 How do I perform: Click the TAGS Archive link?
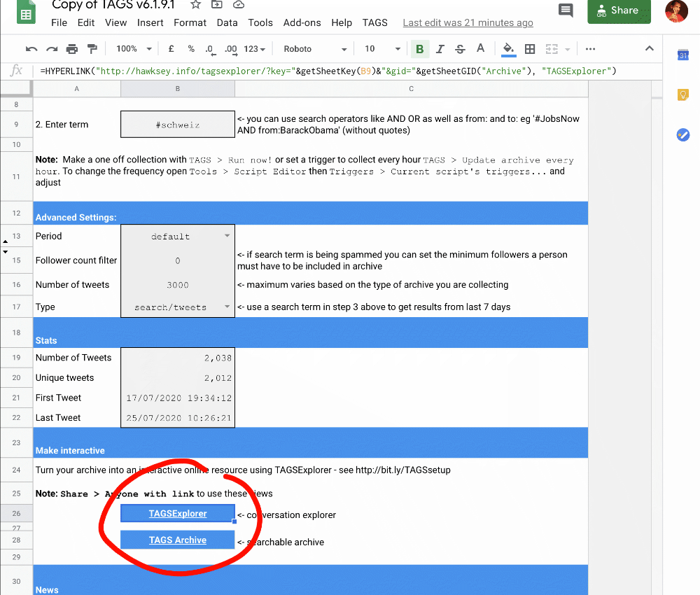pos(178,540)
